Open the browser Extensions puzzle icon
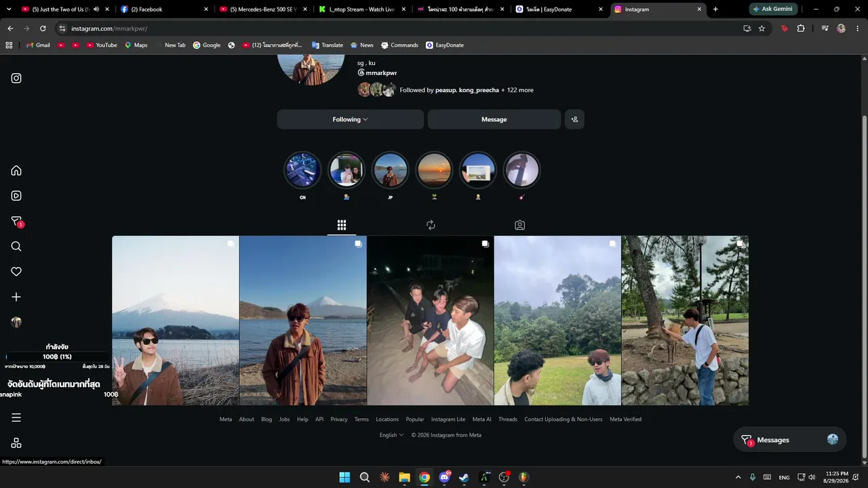Image resolution: width=868 pixels, height=488 pixels. 801,28
